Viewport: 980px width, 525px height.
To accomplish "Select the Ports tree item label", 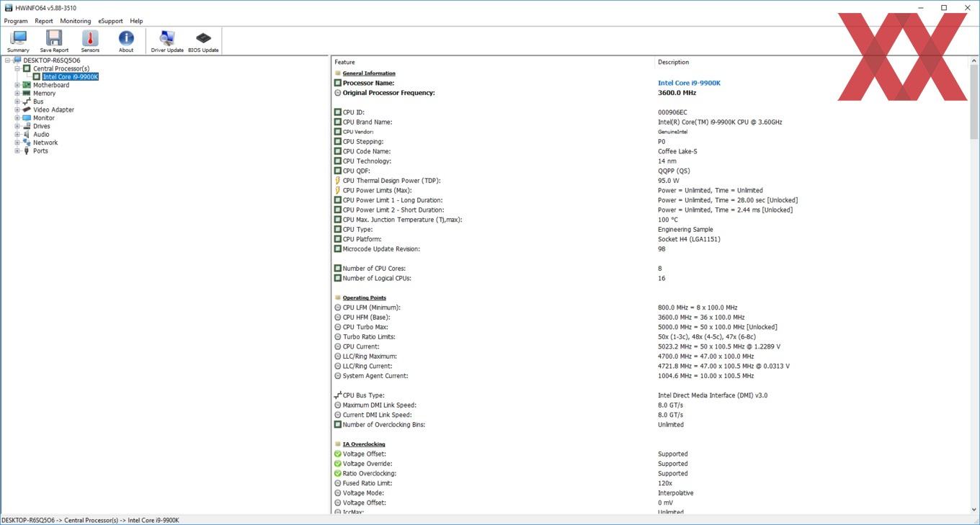I will point(40,151).
